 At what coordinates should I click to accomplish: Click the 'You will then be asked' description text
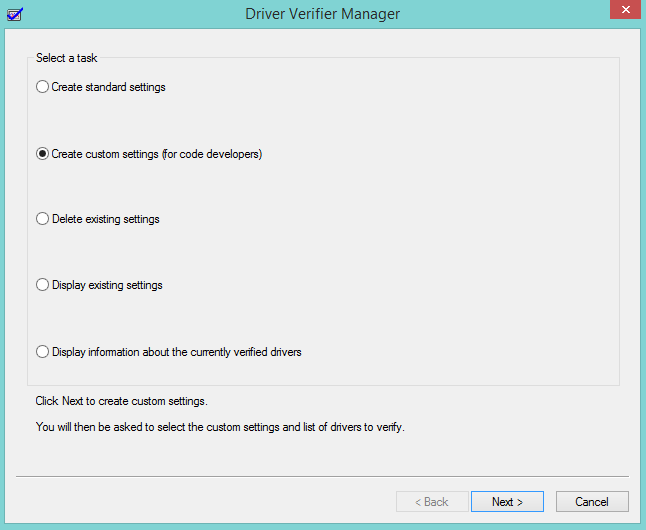coord(219,427)
